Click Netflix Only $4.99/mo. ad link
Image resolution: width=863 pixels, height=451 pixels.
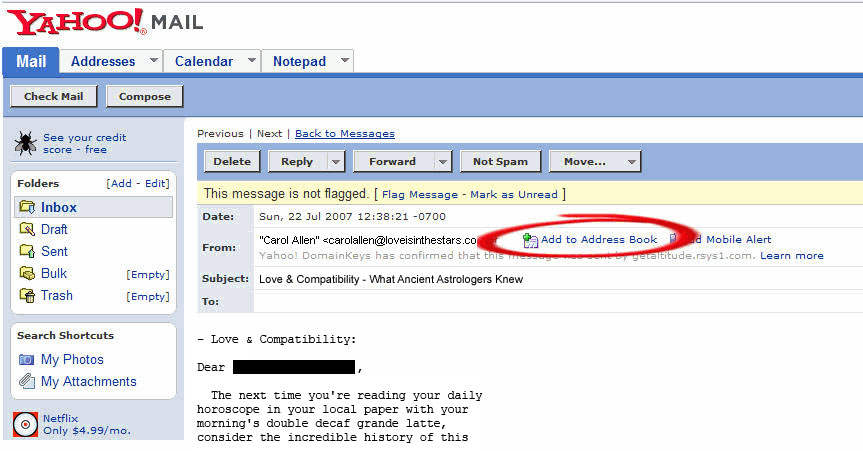tap(87, 425)
